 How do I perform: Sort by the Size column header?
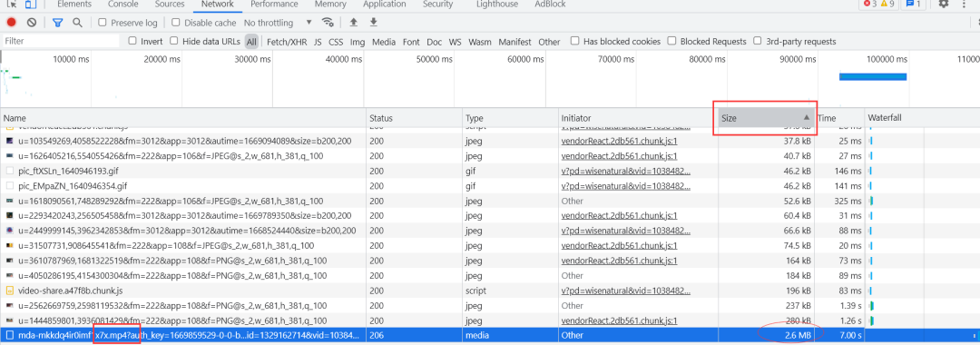[x=767, y=117]
